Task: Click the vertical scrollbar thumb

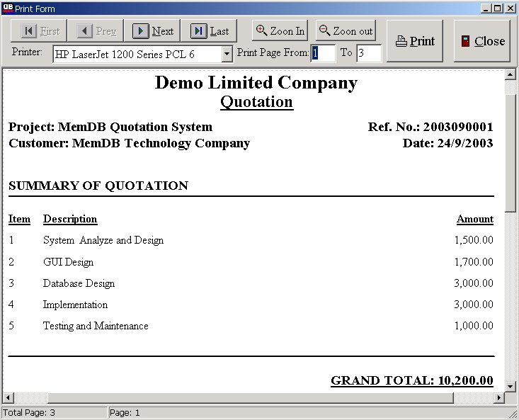Action: point(511,152)
